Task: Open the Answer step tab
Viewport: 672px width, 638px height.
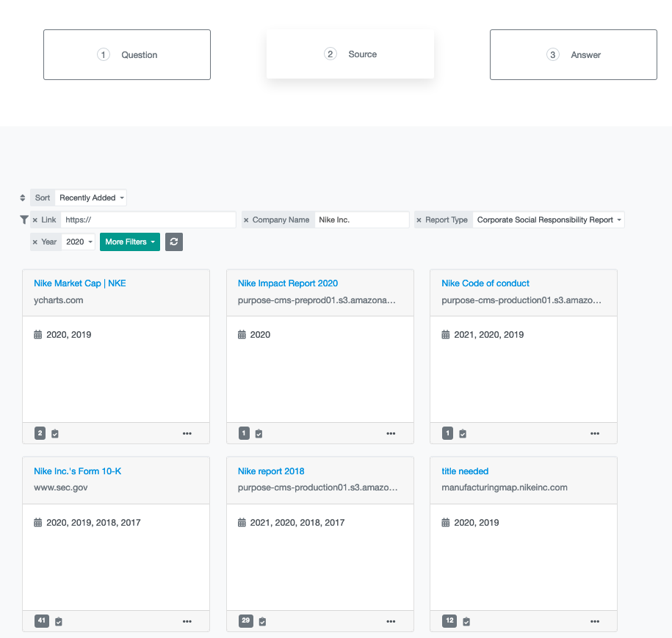Action: coord(574,54)
